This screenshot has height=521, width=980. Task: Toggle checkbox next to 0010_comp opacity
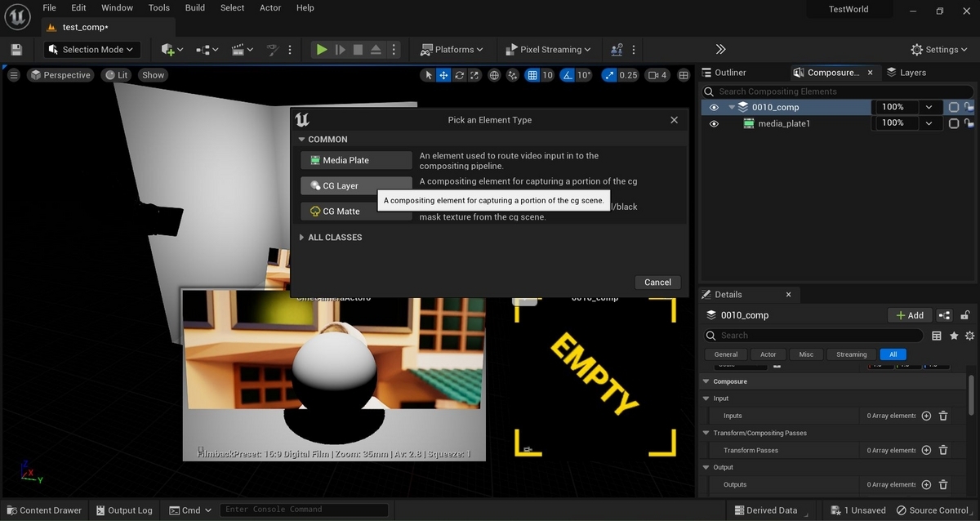coord(953,107)
